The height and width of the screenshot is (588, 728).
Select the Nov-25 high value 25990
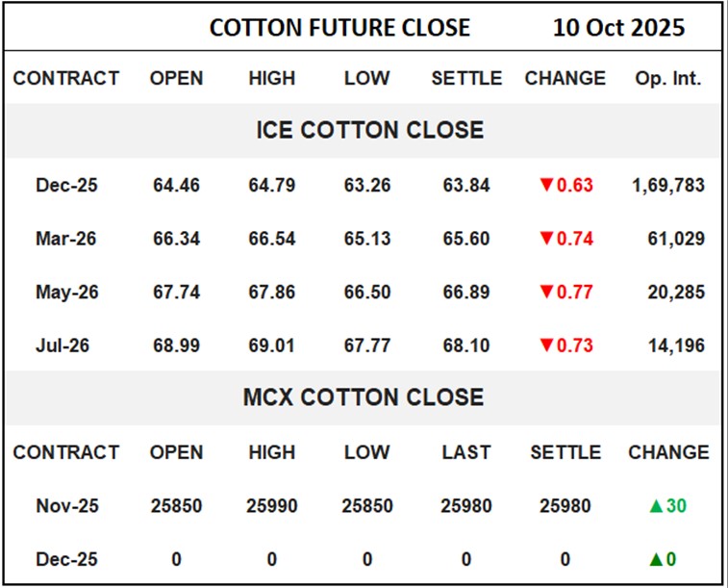pyautogui.click(x=272, y=505)
